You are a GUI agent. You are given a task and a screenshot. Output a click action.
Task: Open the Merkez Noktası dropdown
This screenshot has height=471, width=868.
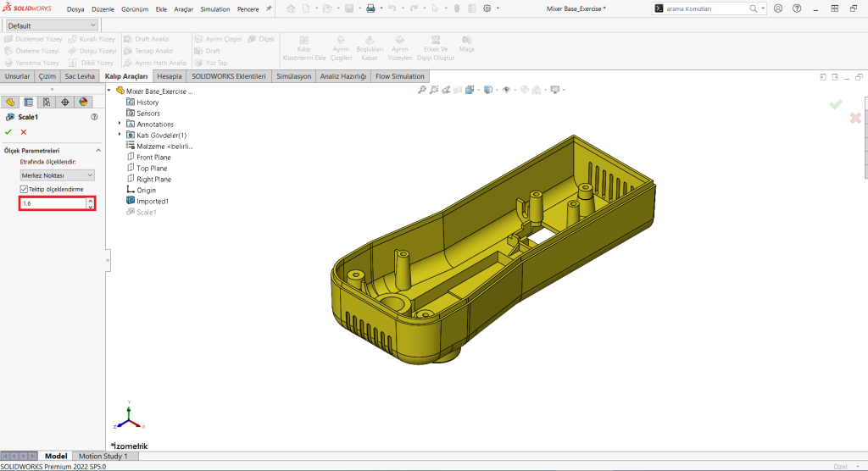pyautogui.click(x=57, y=175)
